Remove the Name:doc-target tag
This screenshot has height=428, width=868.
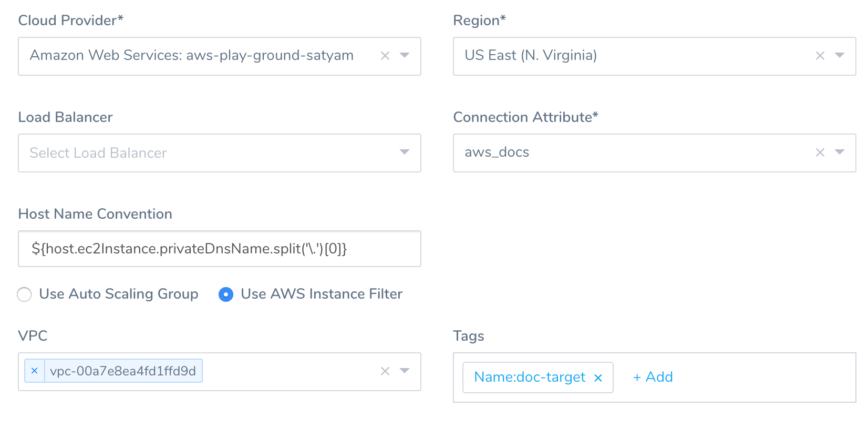598,378
